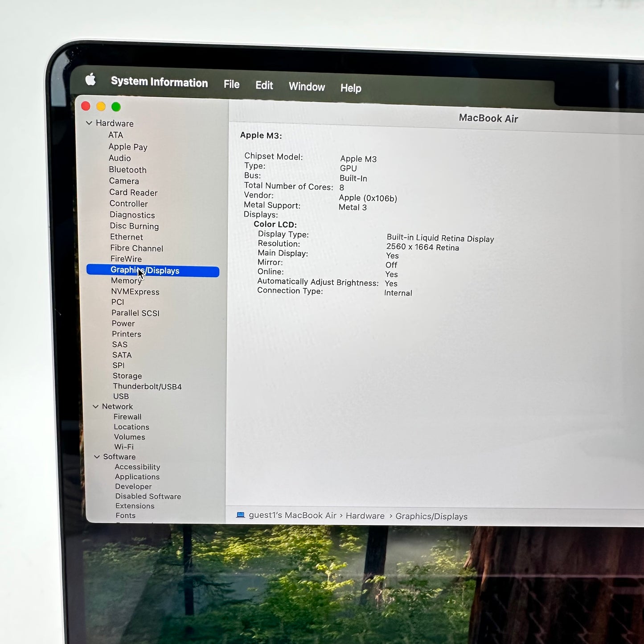
Task: Select SPI in the sidebar
Action: click(x=119, y=365)
